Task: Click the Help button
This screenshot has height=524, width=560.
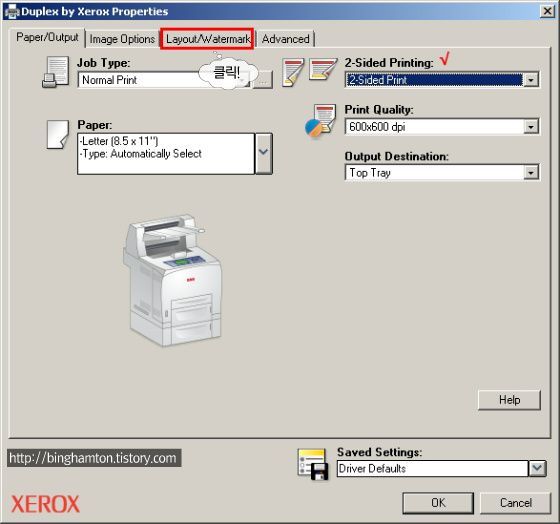Action: (509, 400)
